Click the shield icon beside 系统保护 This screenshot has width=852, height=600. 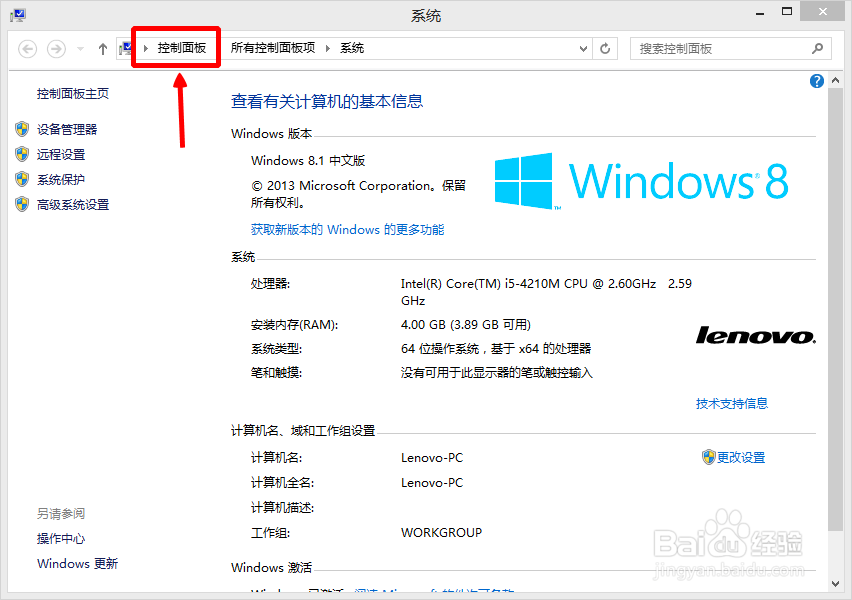click(x=22, y=179)
